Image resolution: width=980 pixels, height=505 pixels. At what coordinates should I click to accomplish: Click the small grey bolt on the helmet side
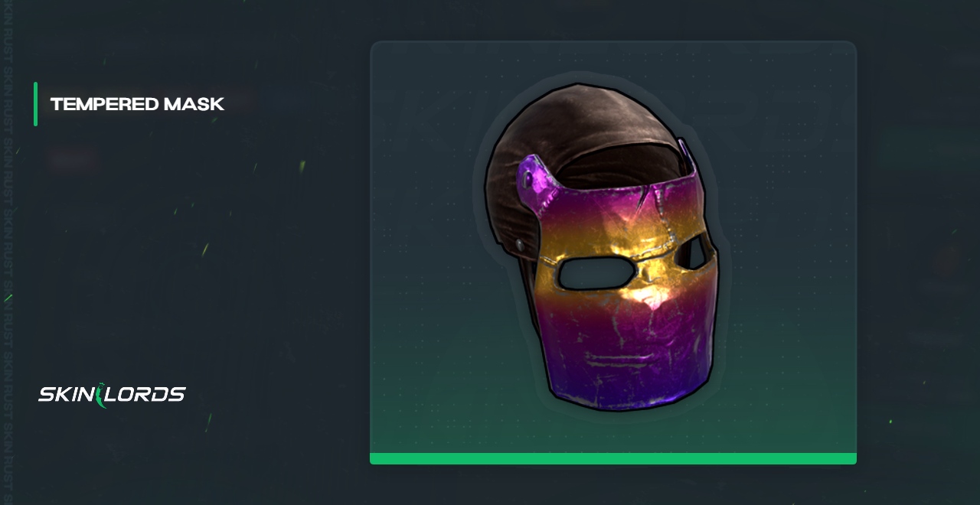click(x=521, y=245)
